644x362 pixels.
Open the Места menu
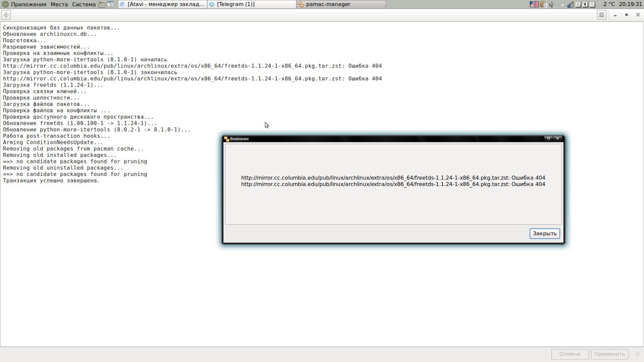pyautogui.click(x=59, y=4)
